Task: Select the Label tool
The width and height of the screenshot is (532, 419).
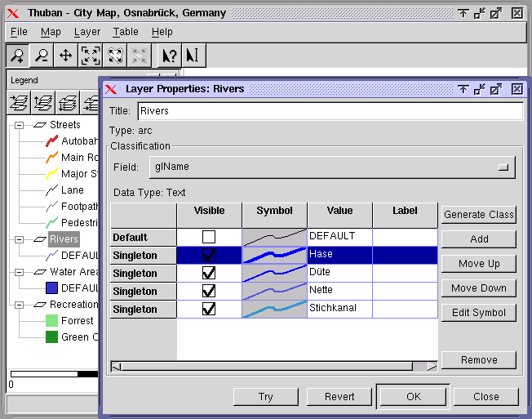Action: (193, 56)
